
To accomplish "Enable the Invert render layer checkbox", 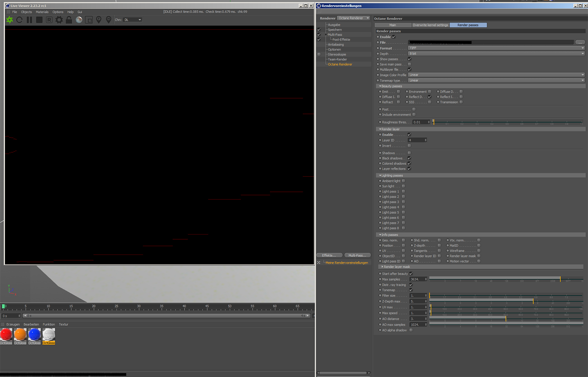I will point(409,146).
